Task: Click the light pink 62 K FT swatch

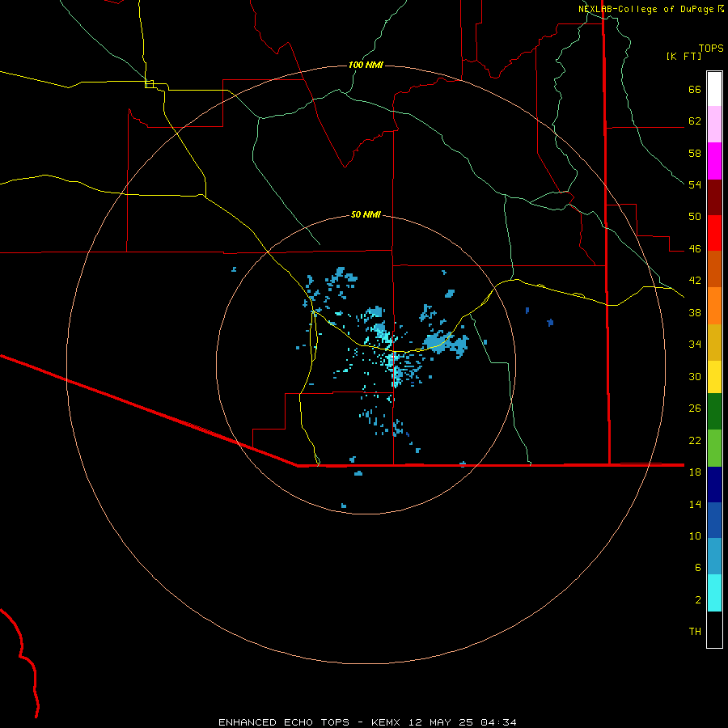Action: click(x=714, y=124)
